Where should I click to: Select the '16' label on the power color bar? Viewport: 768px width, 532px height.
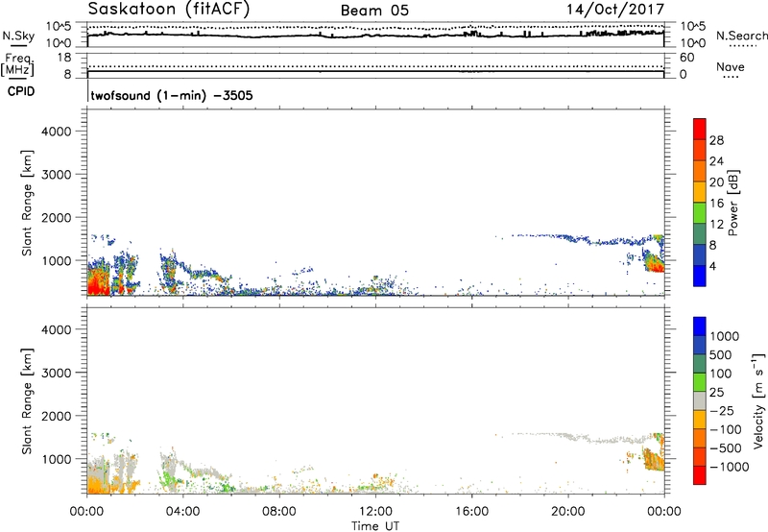[x=716, y=204]
